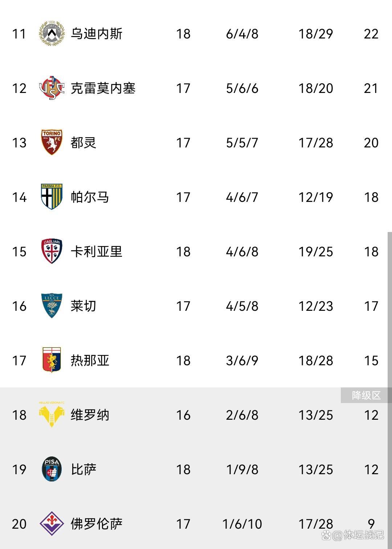
Task: Click the 降级区 relegation zone label
Action: pyautogui.click(x=366, y=395)
